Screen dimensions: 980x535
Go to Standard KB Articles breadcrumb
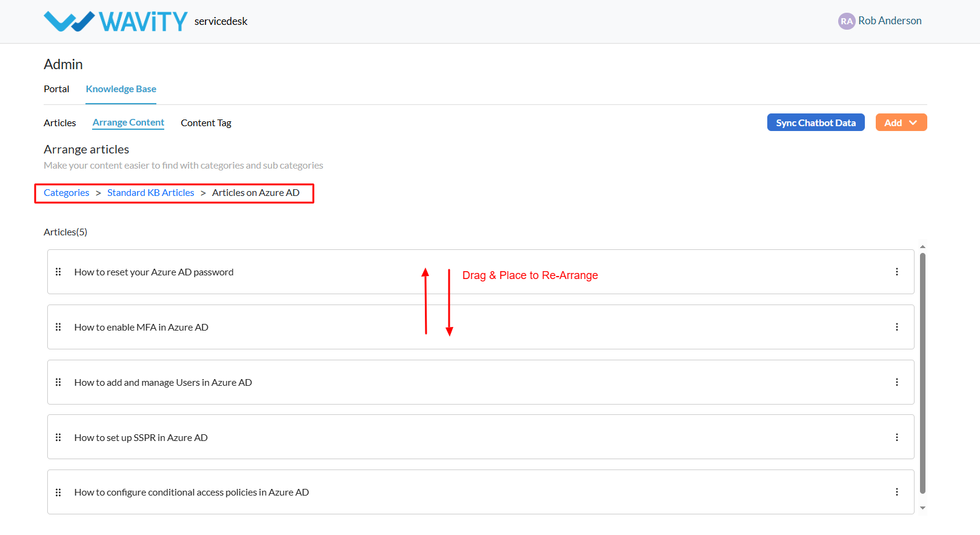pos(151,193)
